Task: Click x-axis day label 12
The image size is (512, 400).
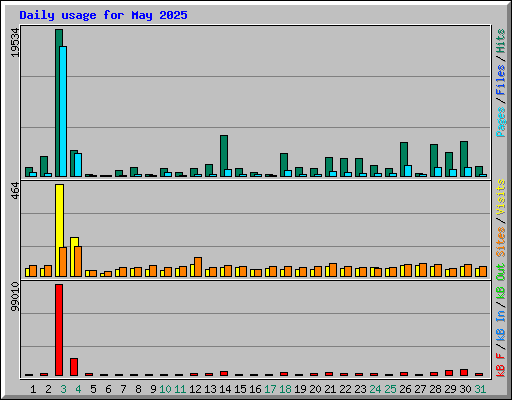Action: tap(195, 389)
